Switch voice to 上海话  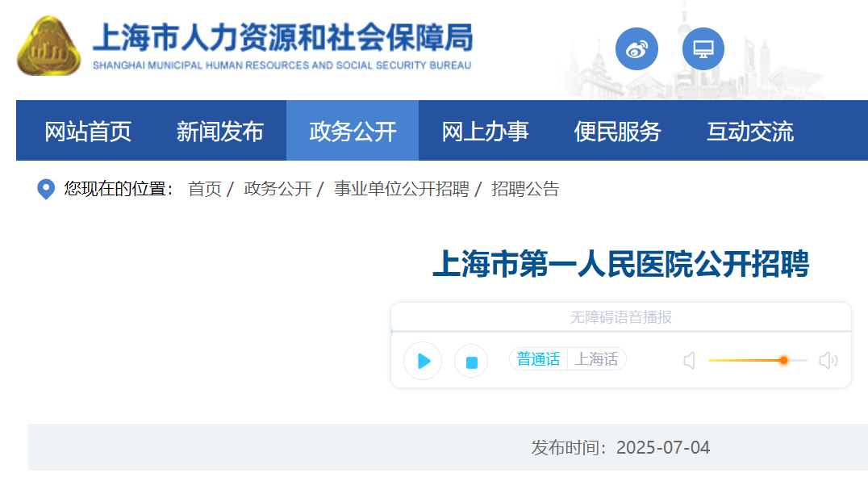point(596,359)
